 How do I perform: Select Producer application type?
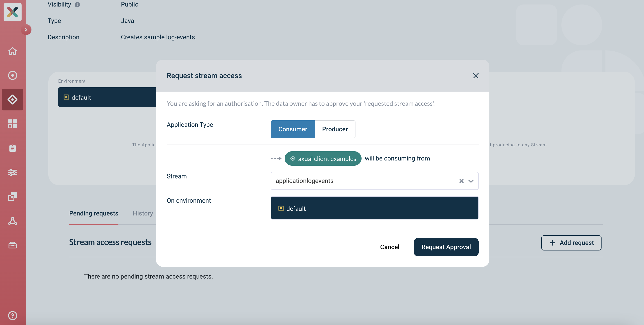click(x=335, y=129)
